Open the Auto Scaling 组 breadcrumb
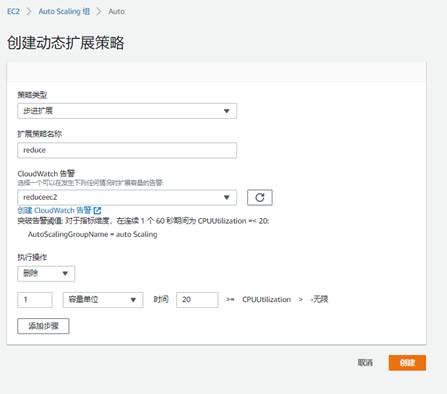This screenshot has height=394, width=447. 64,11
